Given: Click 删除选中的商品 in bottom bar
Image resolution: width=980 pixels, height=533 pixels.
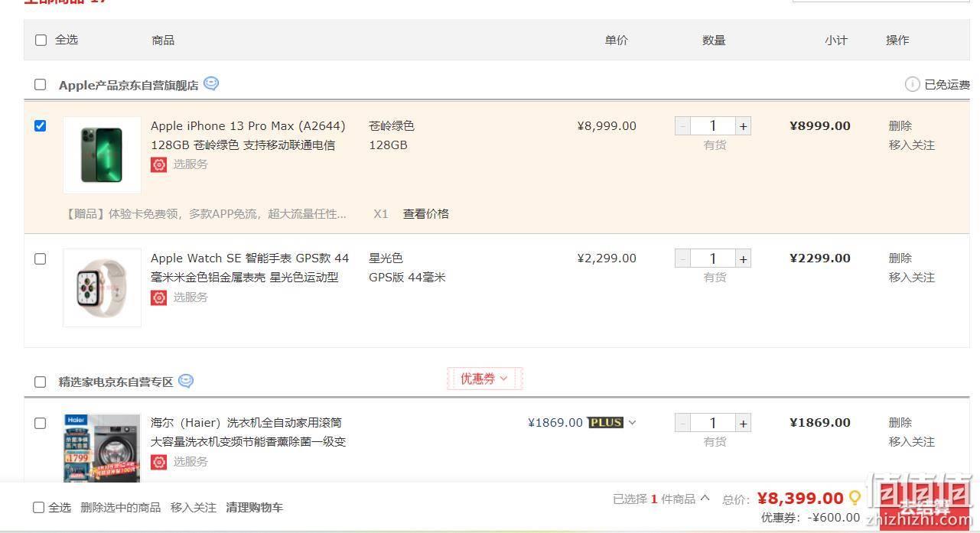Looking at the screenshot, I should coord(120,507).
